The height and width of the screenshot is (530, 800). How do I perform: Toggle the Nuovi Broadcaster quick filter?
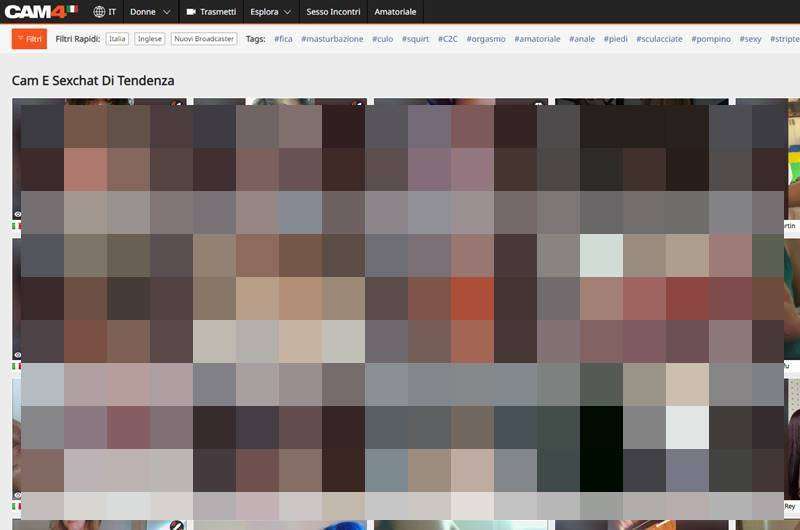(x=203, y=39)
